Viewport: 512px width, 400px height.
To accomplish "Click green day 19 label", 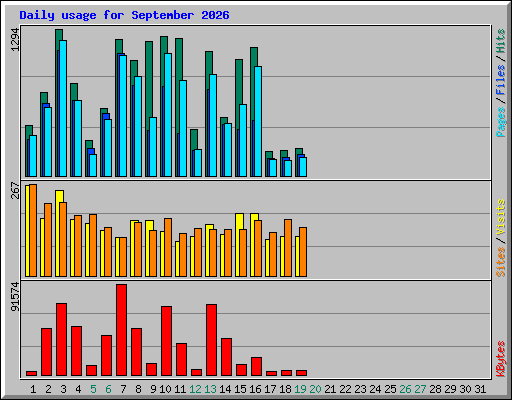I will tap(300, 389).
